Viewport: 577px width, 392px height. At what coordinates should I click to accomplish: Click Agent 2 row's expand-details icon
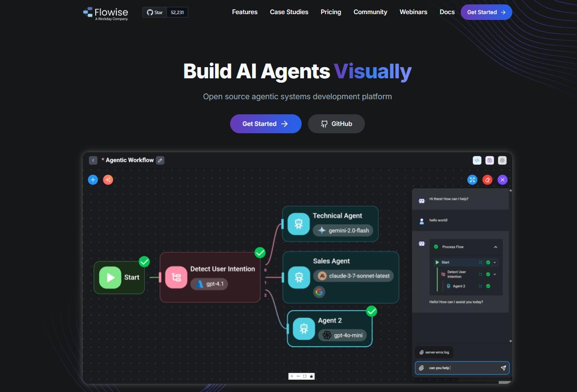pos(481,286)
